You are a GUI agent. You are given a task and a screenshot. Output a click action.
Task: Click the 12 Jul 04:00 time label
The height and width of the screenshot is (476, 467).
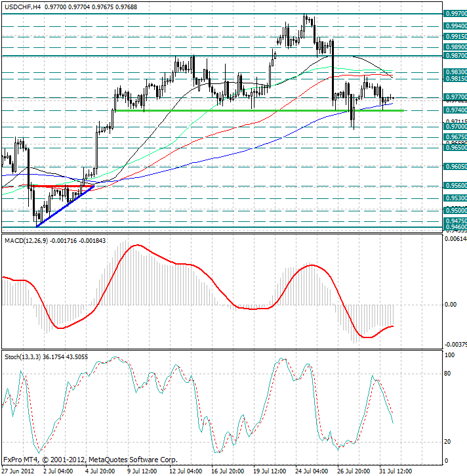186,471
